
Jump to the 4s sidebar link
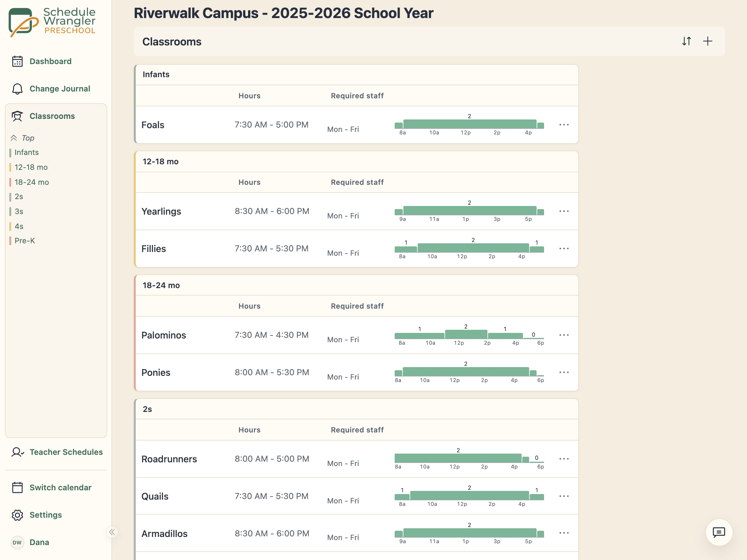point(19,226)
